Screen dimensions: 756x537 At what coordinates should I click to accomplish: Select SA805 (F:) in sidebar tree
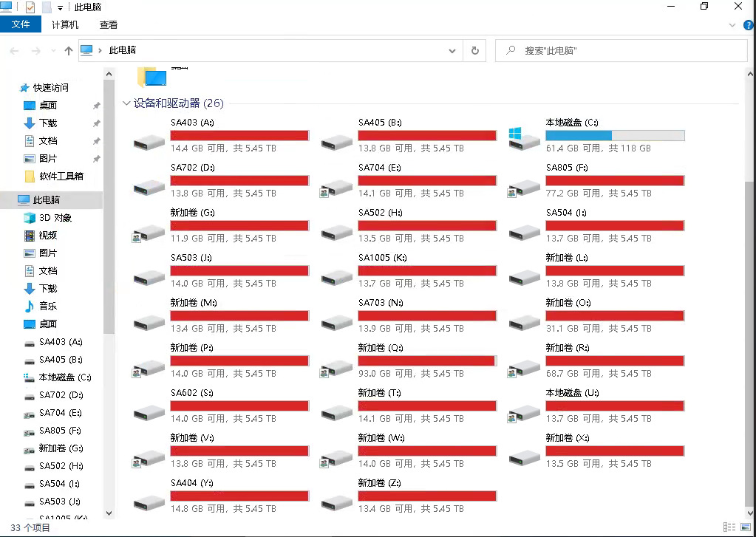tap(60, 431)
